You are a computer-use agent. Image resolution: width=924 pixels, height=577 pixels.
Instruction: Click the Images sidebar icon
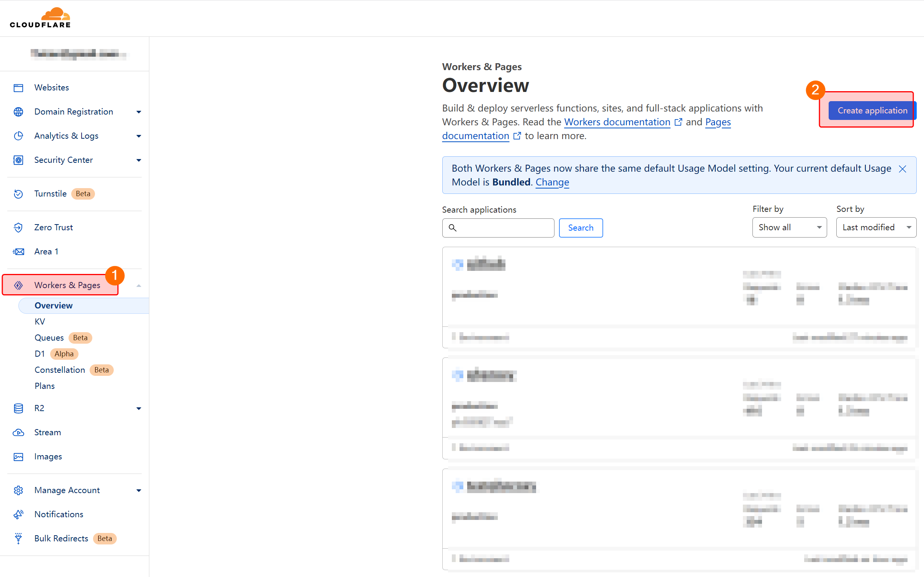tap(18, 457)
